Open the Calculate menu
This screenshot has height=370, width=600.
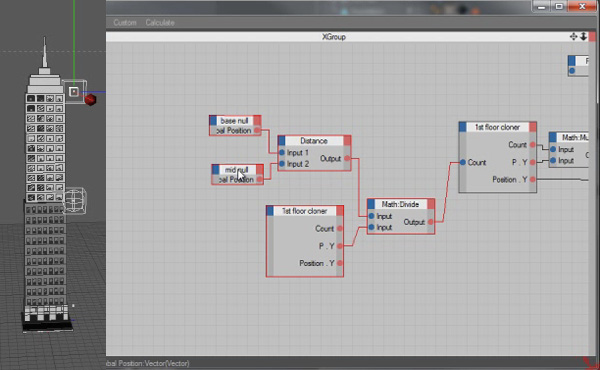[x=160, y=23]
